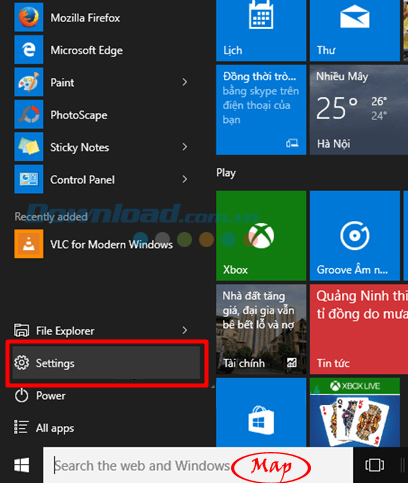Open Task View on the taskbar
This screenshot has height=483, width=408.
click(x=374, y=465)
